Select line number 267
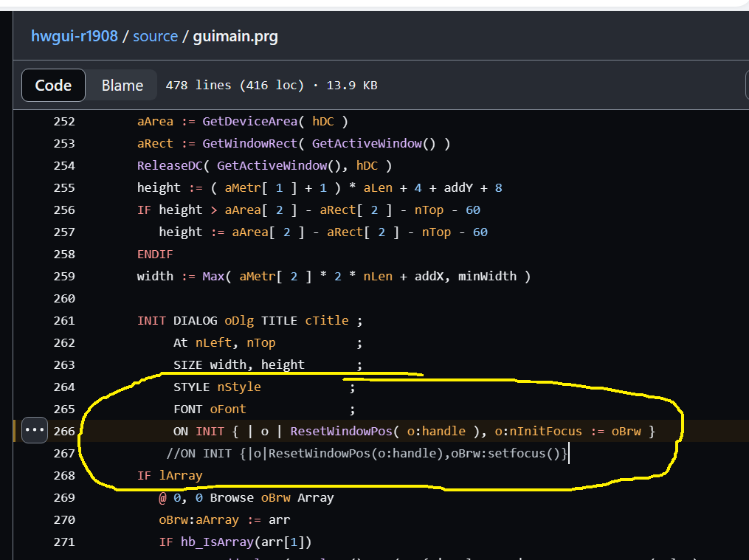Image resolution: width=749 pixels, height=560 pixels. click(64, 454)
